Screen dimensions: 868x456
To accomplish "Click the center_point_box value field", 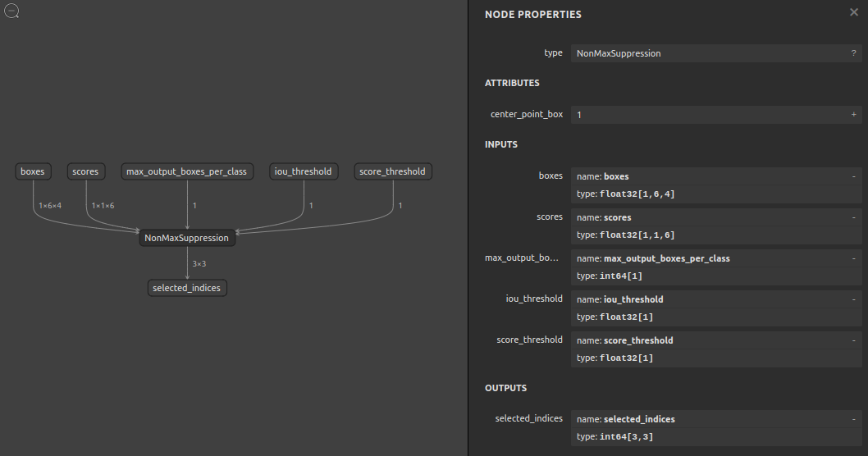I will click(x=706, y=115).
